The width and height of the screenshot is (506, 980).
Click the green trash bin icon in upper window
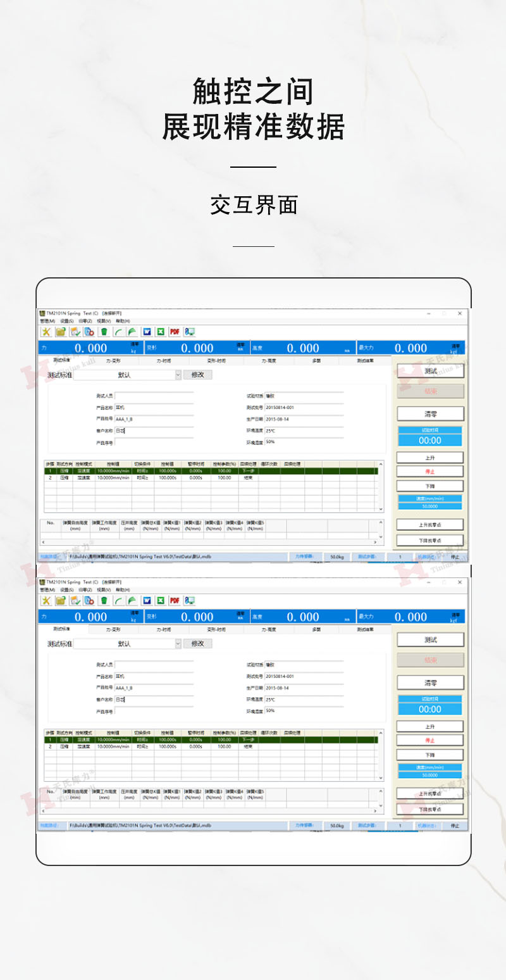click(104, 332)
